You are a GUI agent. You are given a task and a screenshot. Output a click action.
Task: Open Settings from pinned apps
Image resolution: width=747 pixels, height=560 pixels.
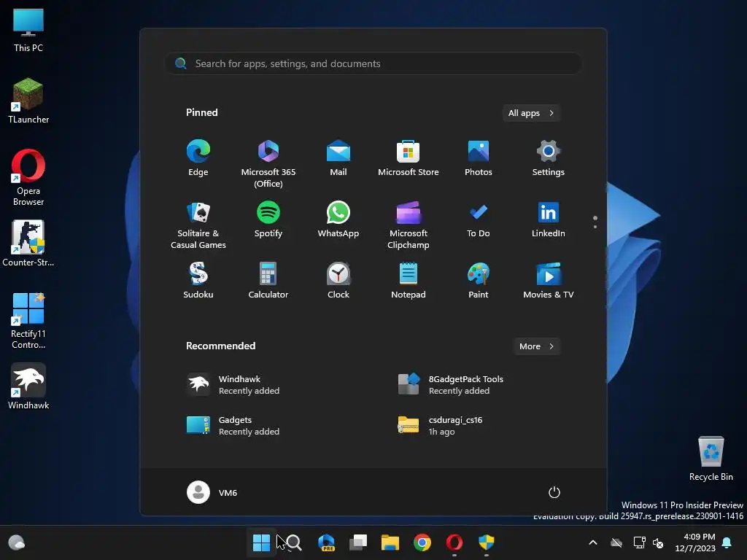(x=549, y=158)
